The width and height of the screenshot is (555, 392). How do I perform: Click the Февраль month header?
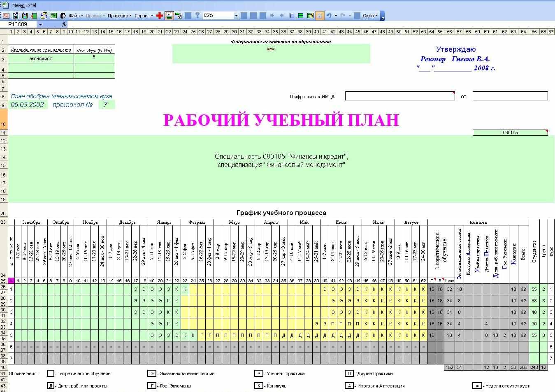[197, 222]
